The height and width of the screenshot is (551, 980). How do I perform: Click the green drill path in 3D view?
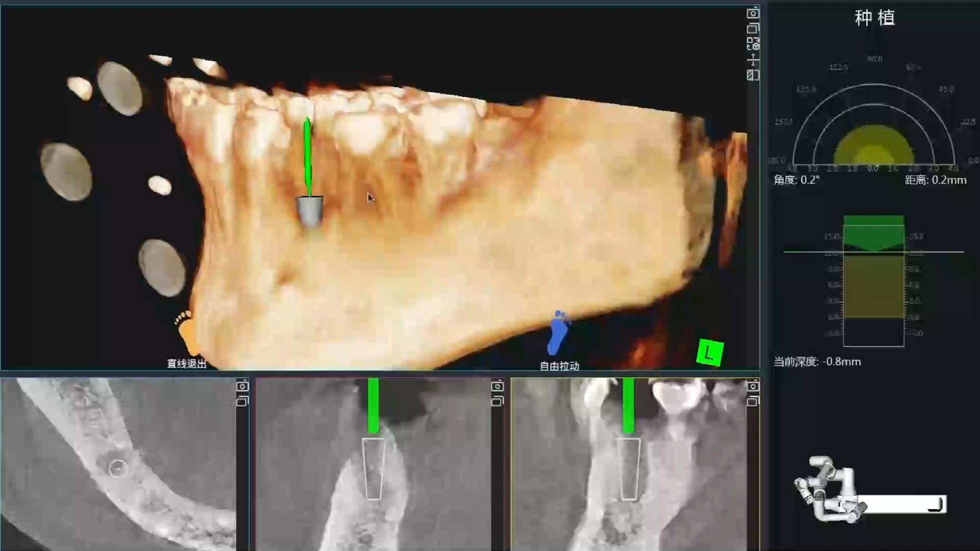[307, 157]
